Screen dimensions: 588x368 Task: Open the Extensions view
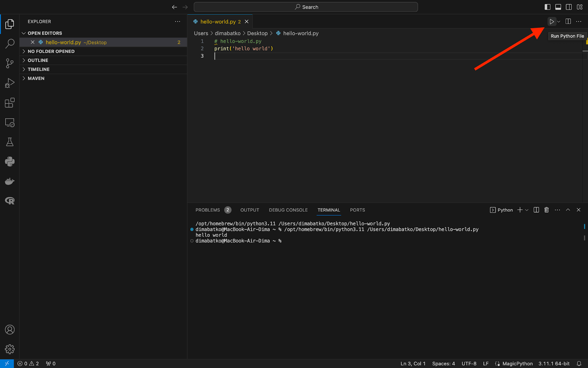point(10,103)
